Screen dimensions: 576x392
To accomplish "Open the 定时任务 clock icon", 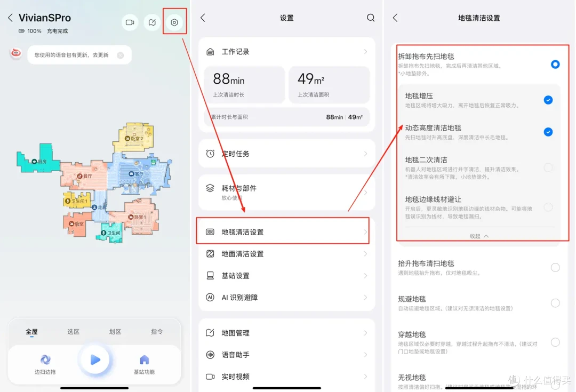I will coord(210,154).
